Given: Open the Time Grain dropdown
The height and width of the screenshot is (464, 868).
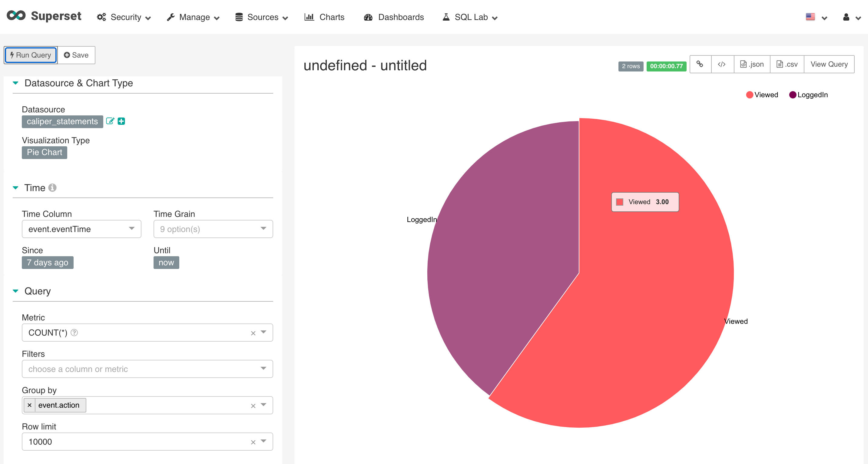Looking at the screenshot, I should pyautogui.click(x=213, y=229).
